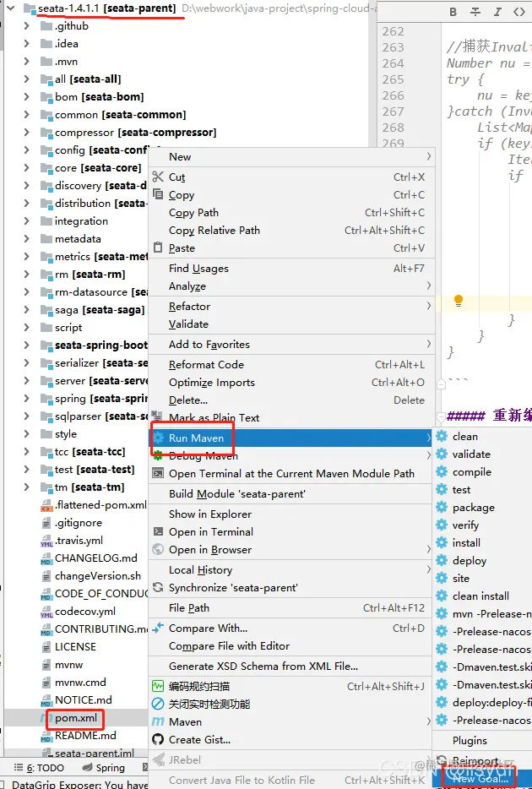532x789 pixels.
Task: Open the 6: TODO tool window
Action: click(x=39, y=767)
